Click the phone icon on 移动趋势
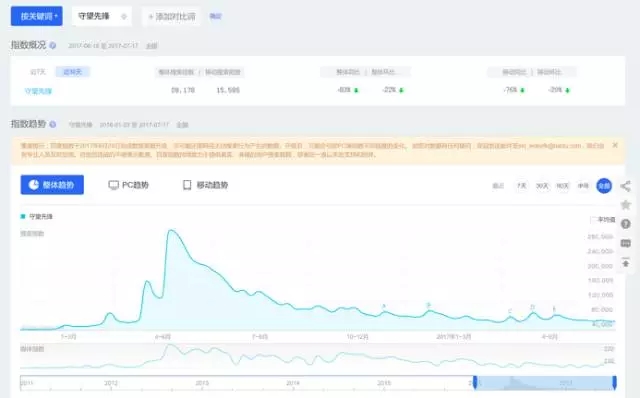 click(187, 185)
